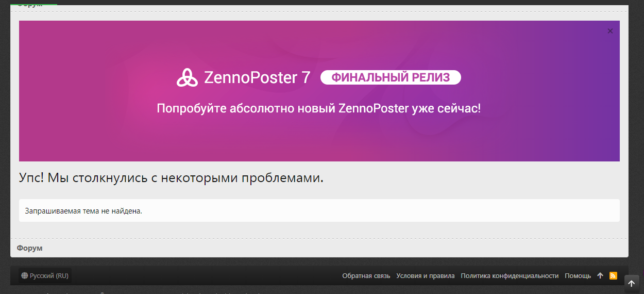This screenshot has height=294, width=644.
Task: Click the floating scroll-to-top button
Action: [x=632, y=284]
